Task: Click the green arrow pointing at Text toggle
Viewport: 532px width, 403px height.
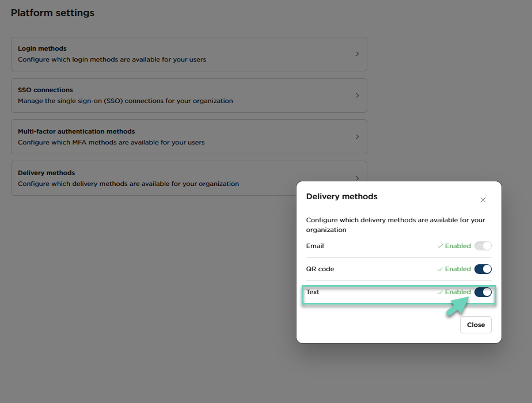Action: click(457, 307)
